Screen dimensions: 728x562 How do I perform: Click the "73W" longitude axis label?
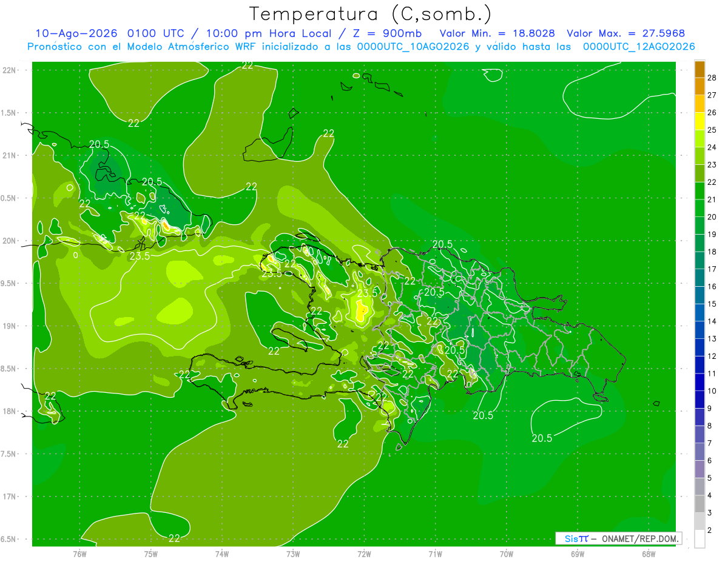(293, 554)
